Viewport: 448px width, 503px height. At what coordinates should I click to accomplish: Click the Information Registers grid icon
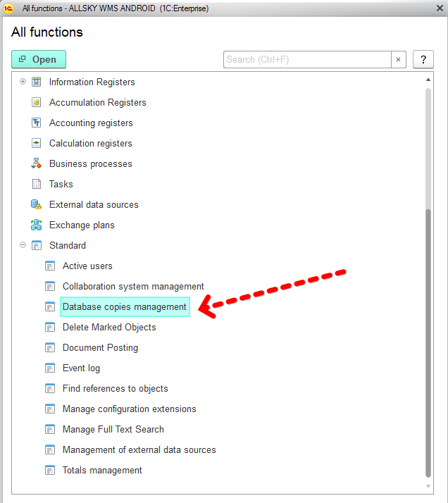(x=36, y=82)
